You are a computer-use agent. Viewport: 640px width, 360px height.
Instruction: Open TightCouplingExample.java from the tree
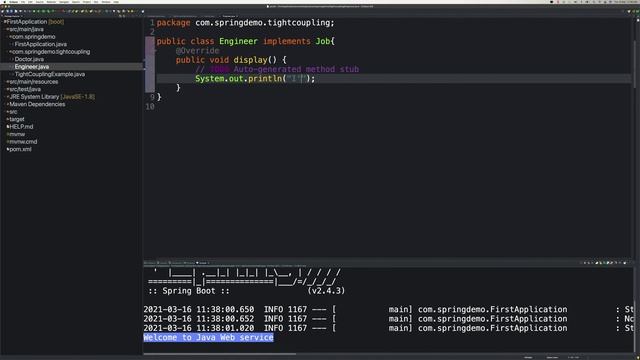pyautogui.click(x=49, y=74)
